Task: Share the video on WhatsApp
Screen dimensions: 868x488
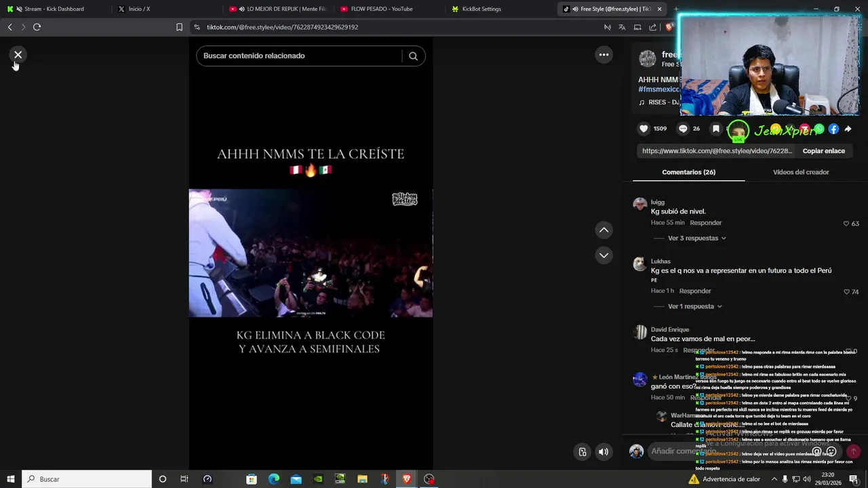Action: pos(819,129)
